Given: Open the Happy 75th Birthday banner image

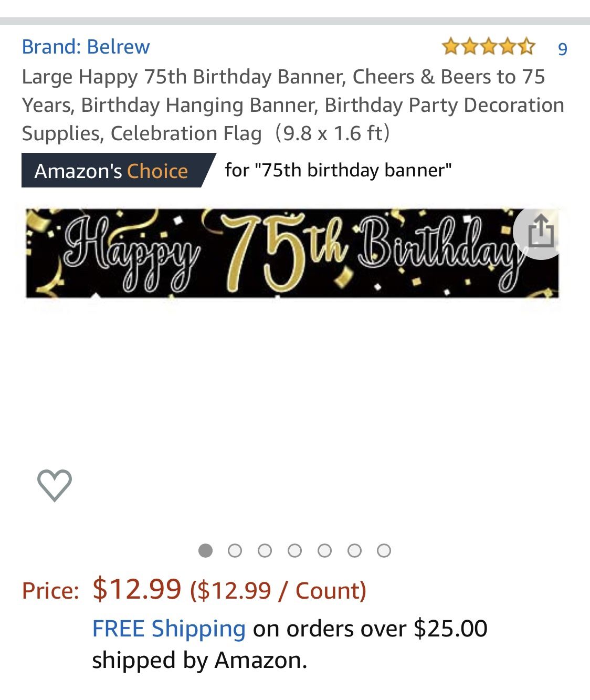Looking at the screenshot, I should tap(292, 253).
